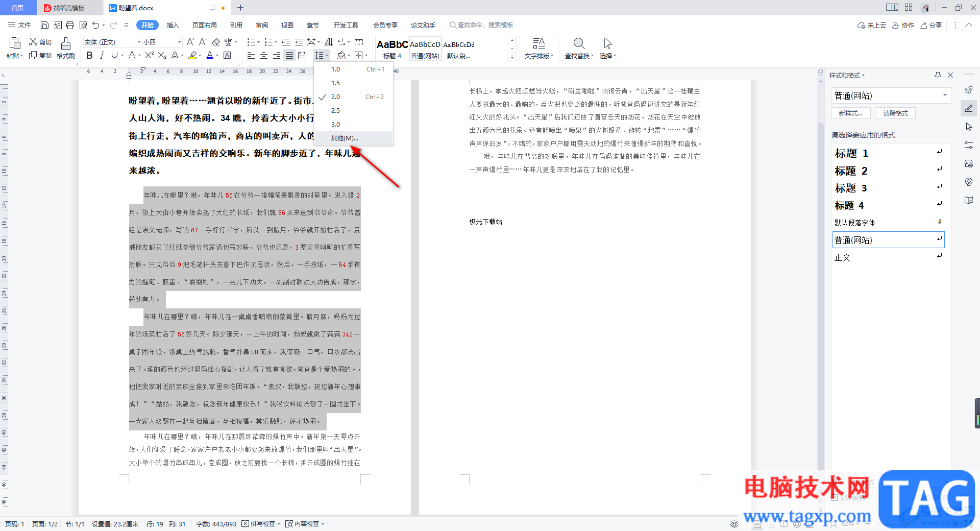Open the Text Layout tool
Viewport: 980px width, 531px height.
pos(539,49)
